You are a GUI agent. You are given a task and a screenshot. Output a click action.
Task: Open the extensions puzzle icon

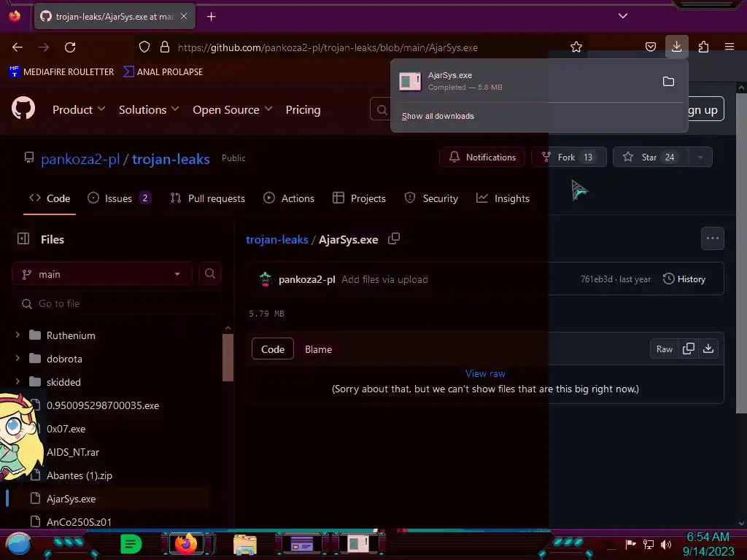[703, 47]
